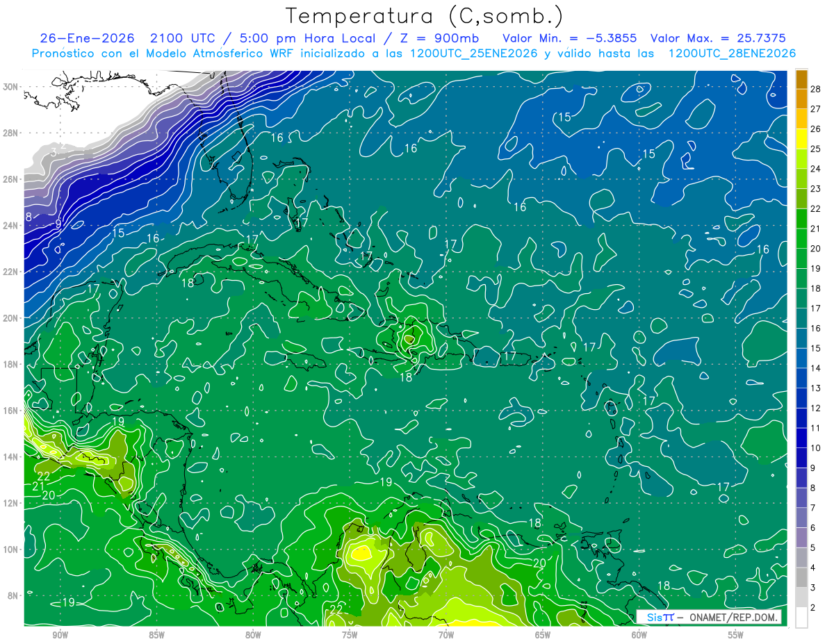Click the '2100 UTC' time text
834x644 pixels.
[183, 38]
